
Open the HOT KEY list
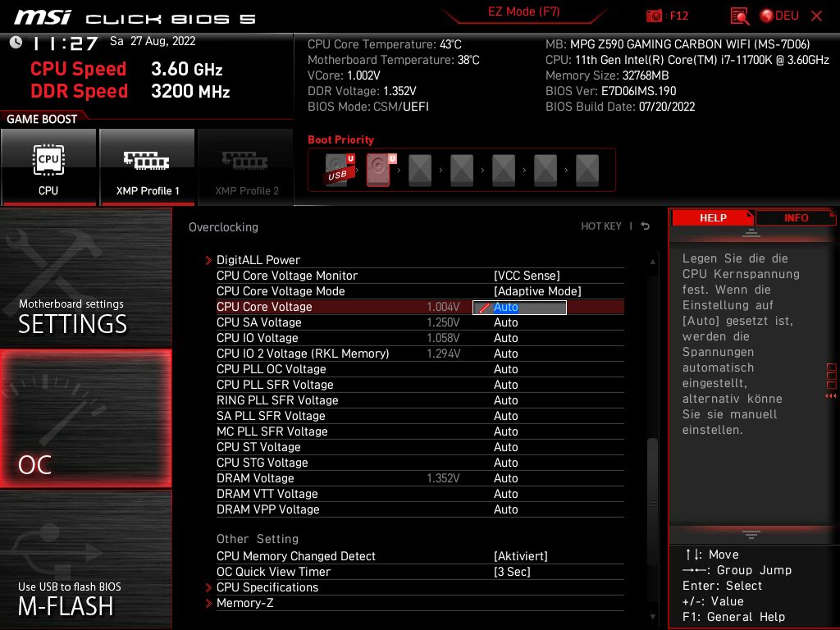(x=601, y=226)
